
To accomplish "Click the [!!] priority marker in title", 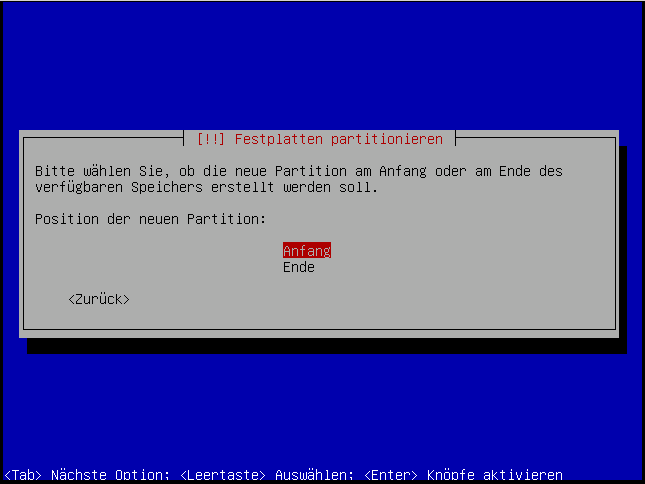I will click(x=210, y=139).
